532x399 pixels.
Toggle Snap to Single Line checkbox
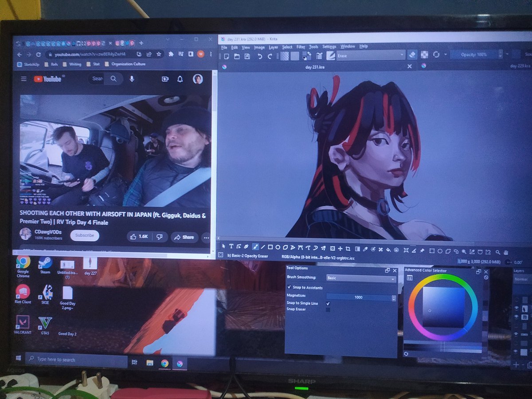328,303
